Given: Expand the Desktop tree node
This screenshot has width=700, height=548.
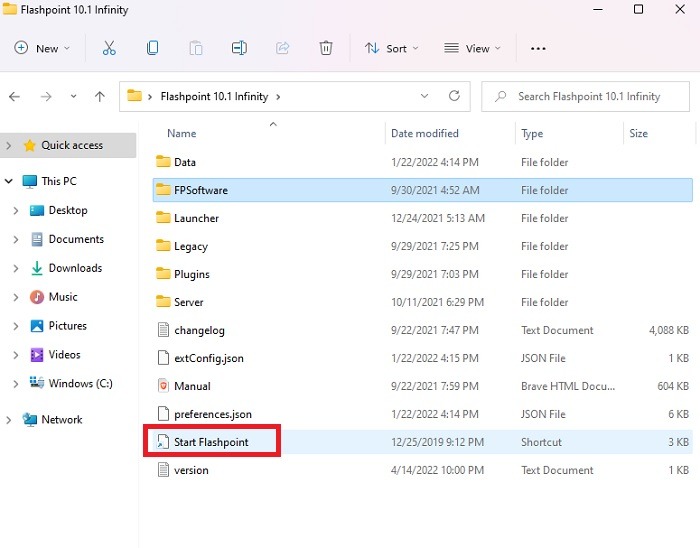Looking at the screenshot, I should [x=16, y=210].
